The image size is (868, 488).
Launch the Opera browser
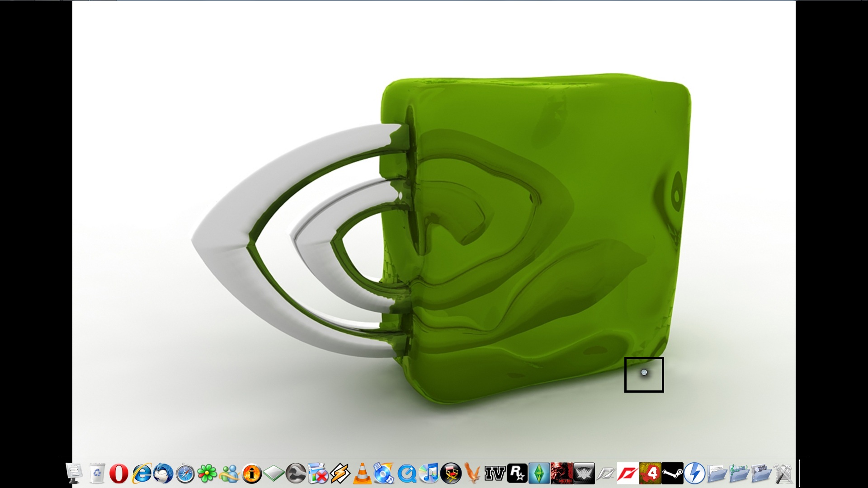pyautogui.click(x=118, y=473)
